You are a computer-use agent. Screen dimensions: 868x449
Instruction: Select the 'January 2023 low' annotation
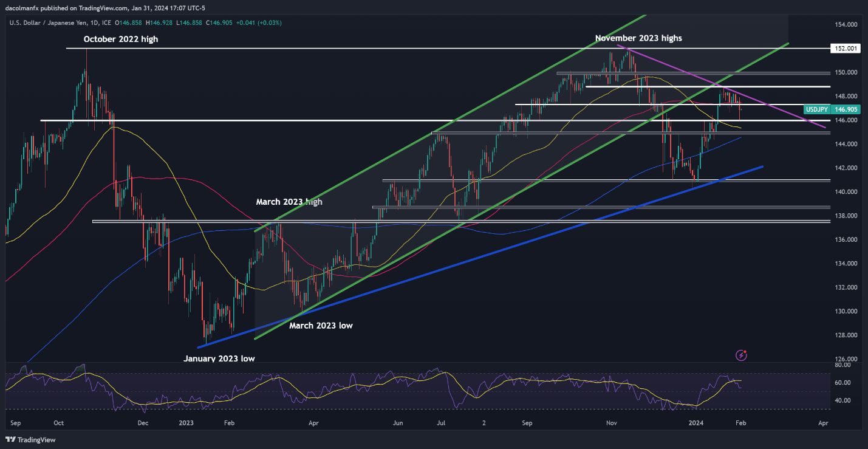tap(219, 358)
